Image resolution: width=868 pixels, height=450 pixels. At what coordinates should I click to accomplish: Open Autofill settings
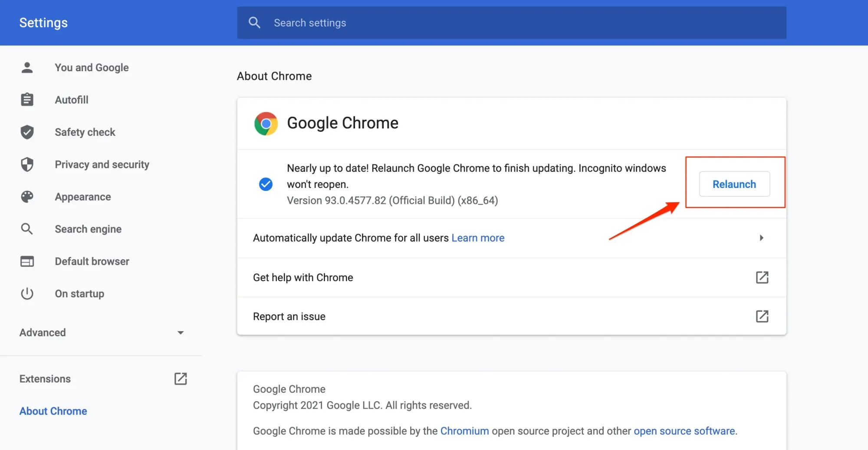[72, 100]
